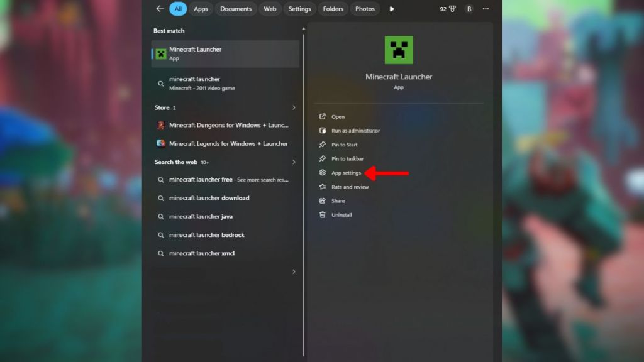The image size is (644, 362).
Task: Click the star icon beside Rate and review
Action: (x=323, y=187)
